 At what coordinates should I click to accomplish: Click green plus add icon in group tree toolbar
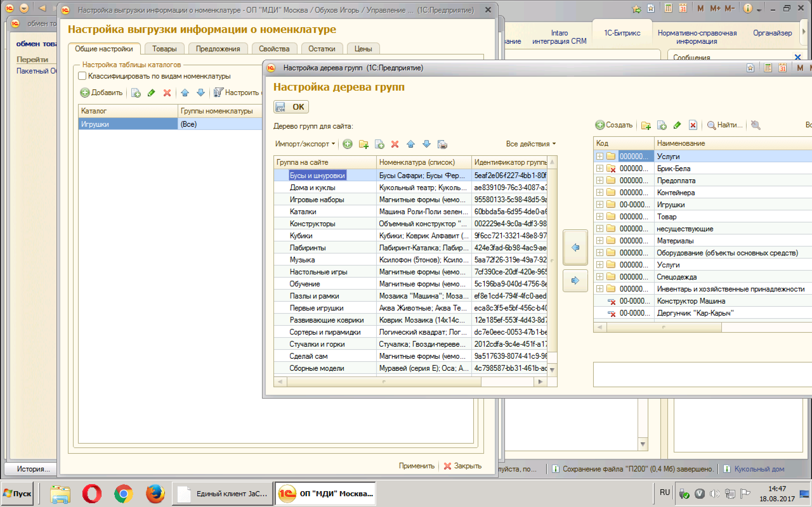coord(348,144)
